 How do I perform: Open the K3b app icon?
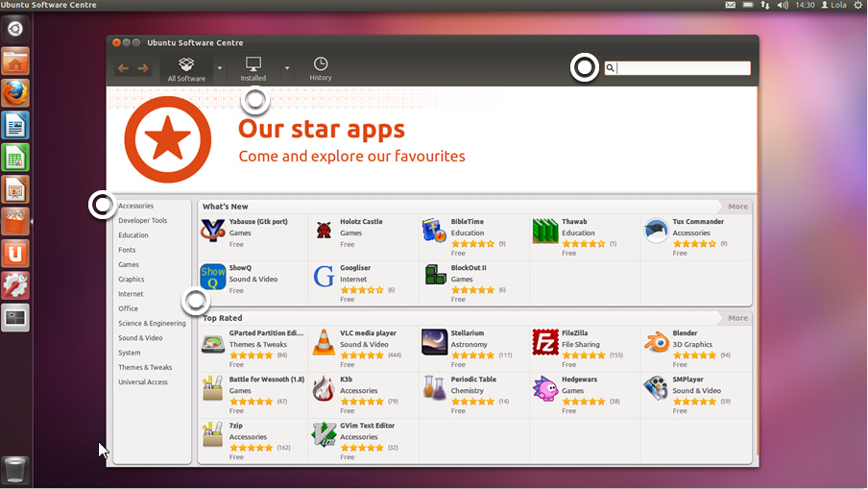(324, 389)
